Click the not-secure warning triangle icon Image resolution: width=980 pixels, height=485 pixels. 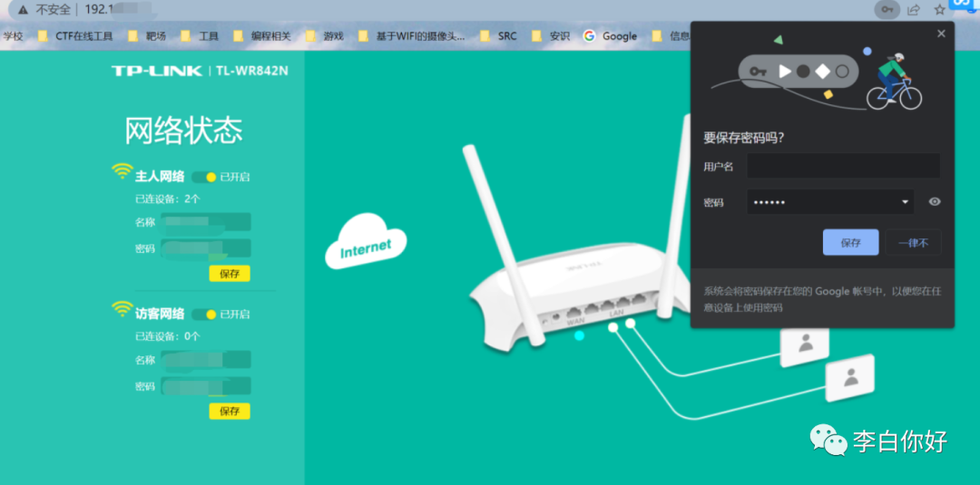pyautogui.click(x=23, y=10)
